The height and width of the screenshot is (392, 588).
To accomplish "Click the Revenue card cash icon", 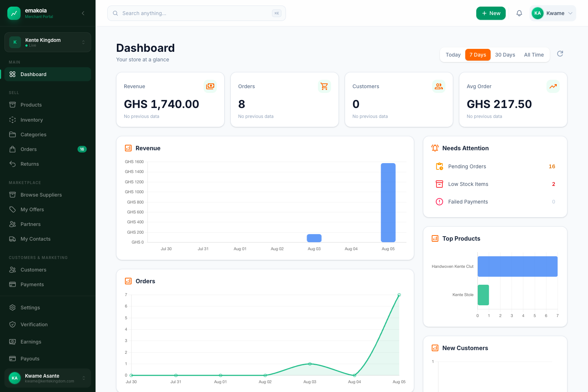I will [x=210, y=86].
